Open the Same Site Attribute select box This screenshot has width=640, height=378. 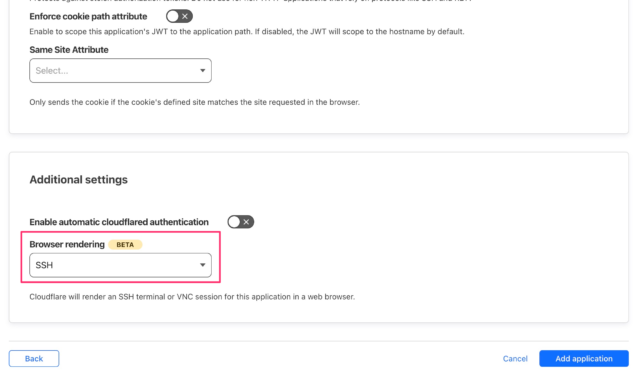click(120, 71)
